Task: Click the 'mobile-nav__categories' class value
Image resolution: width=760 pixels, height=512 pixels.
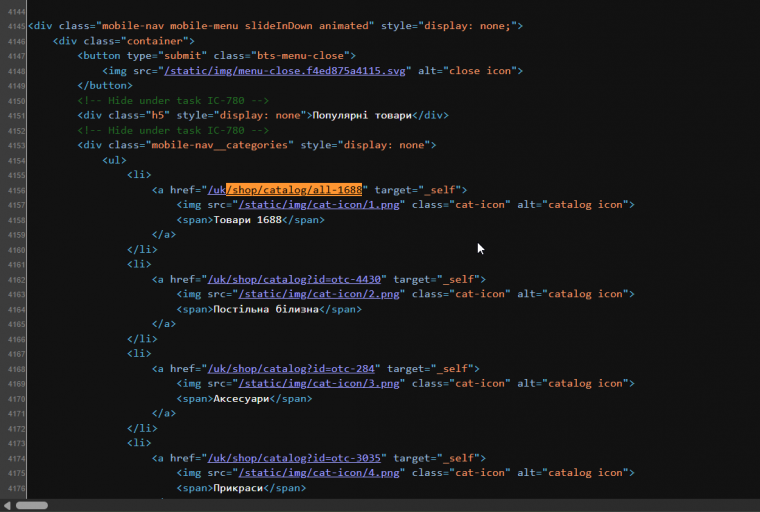Action: 220,145
